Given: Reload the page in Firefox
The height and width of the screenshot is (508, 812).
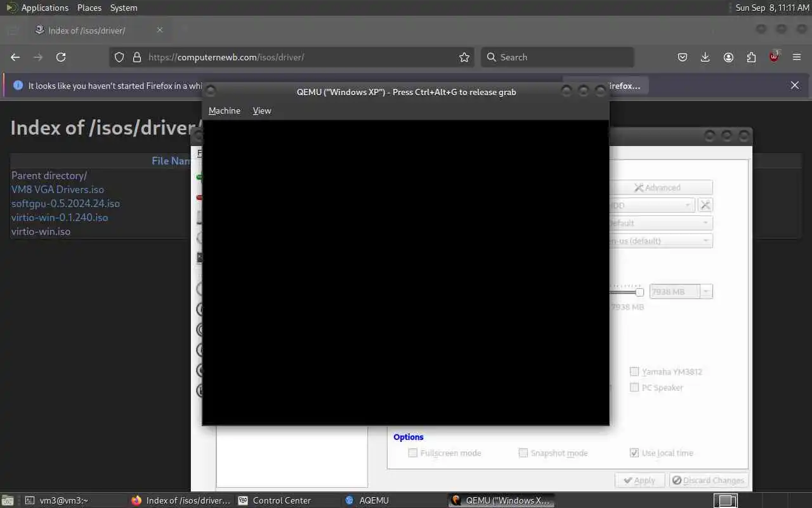Looking at the screenshot, I should pos(61,57).
